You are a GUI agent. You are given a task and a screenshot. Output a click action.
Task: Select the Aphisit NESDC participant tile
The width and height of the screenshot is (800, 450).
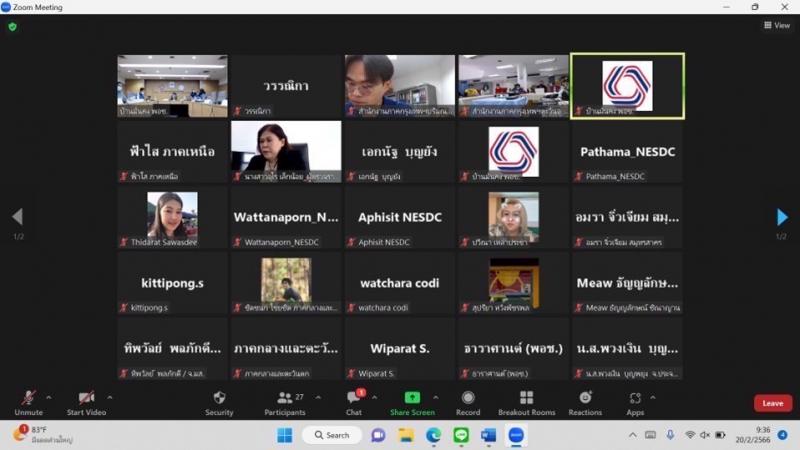[400, 217]
